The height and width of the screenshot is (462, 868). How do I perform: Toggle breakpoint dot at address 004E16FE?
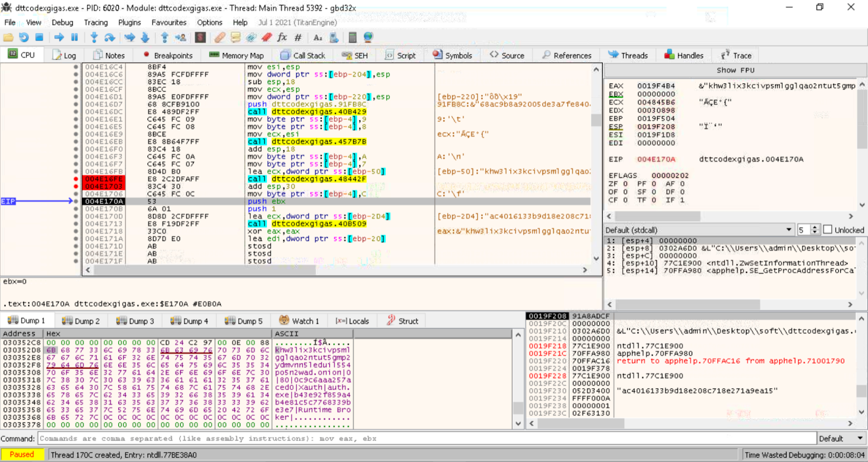pyautogui.click(x=76, y=179)
